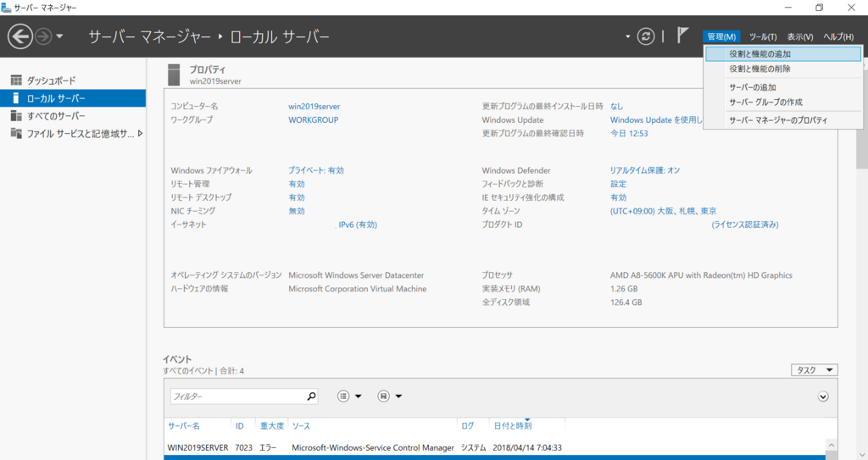
Task: Click リモート デスクトップ 有効 link
Action: [x=296, y=197]
